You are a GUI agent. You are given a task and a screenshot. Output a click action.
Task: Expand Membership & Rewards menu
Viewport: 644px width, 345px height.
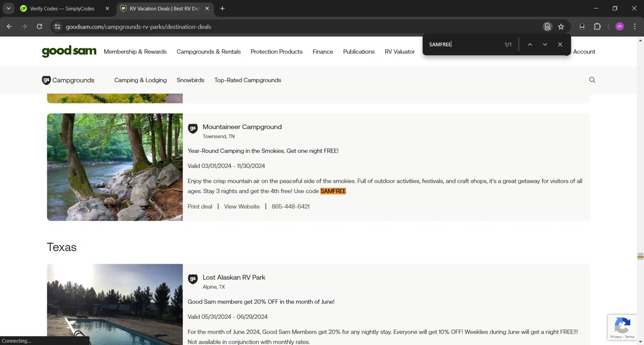(x=135, y=51)
